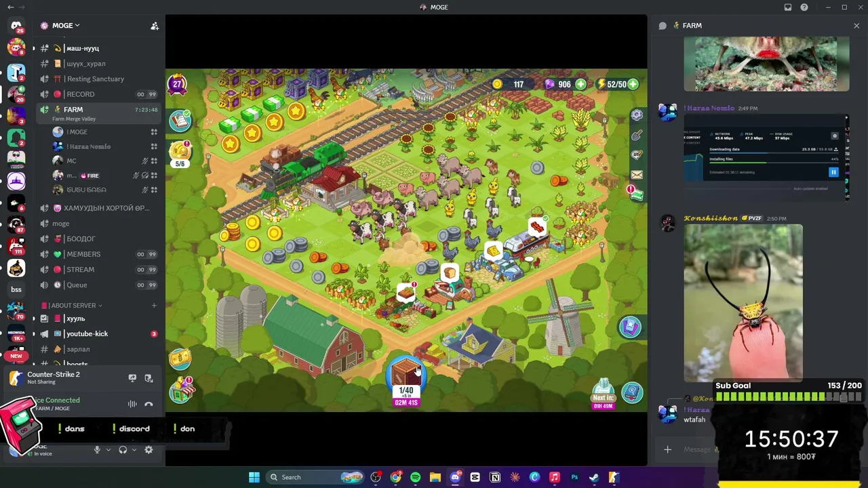Click the round book icon in game corner
868x488 pixels.
coord(632,392)
